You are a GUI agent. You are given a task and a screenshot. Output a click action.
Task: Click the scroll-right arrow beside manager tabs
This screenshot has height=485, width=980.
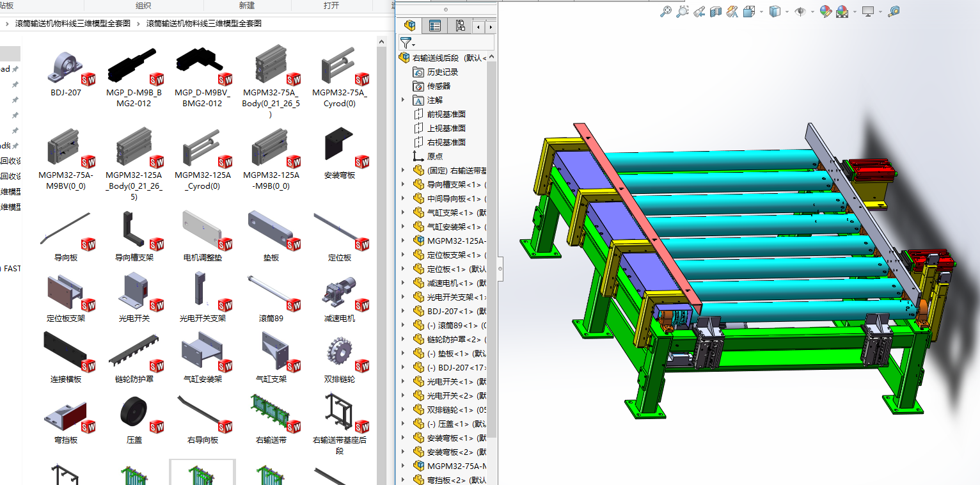(x=491, y=27)
